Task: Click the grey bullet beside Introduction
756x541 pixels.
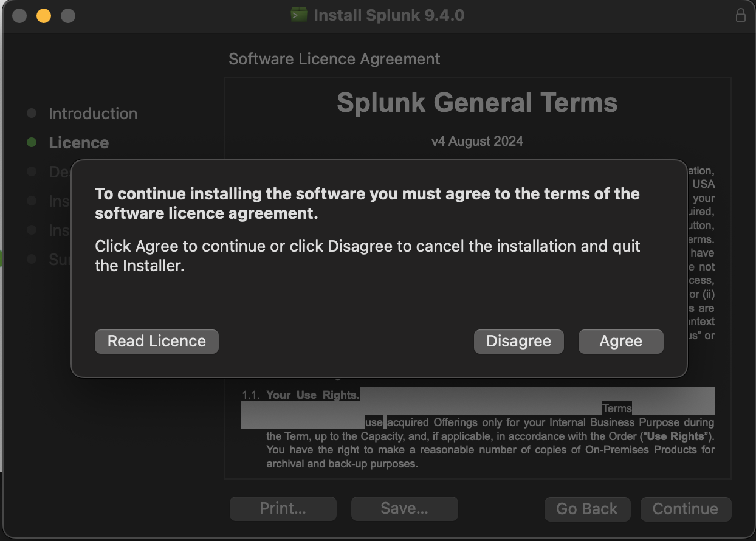Action: coord(32,113)
